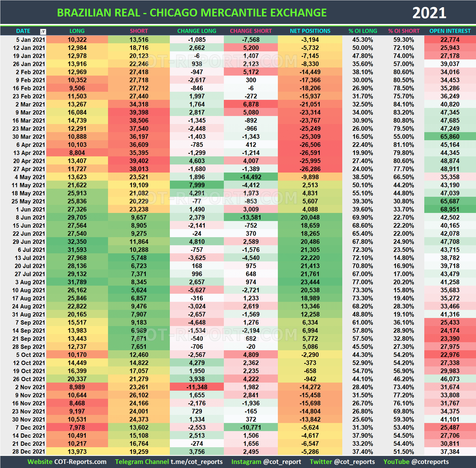Select the % OI LONG header
Screen dimensions: 476x468
point(363,31)
